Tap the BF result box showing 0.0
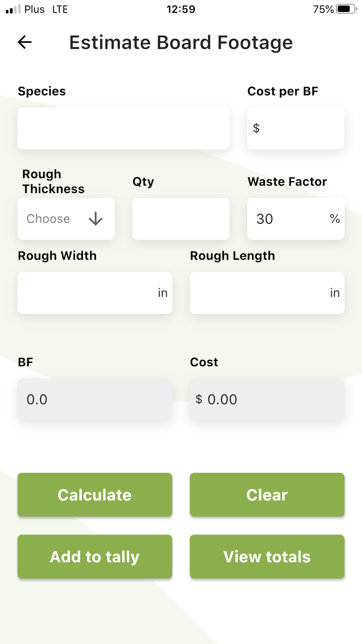The width and height of the screenshot is (362, 644). click(95, 399)
